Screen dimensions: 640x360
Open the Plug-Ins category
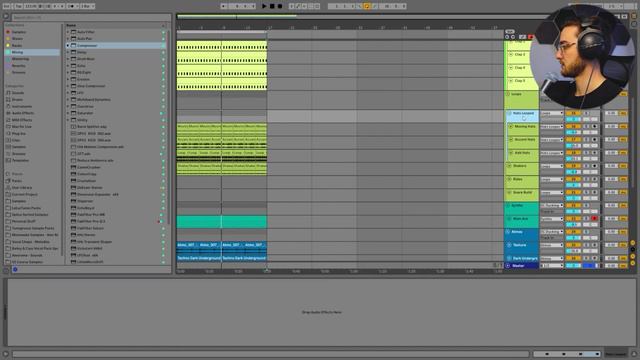coord(18,133)
